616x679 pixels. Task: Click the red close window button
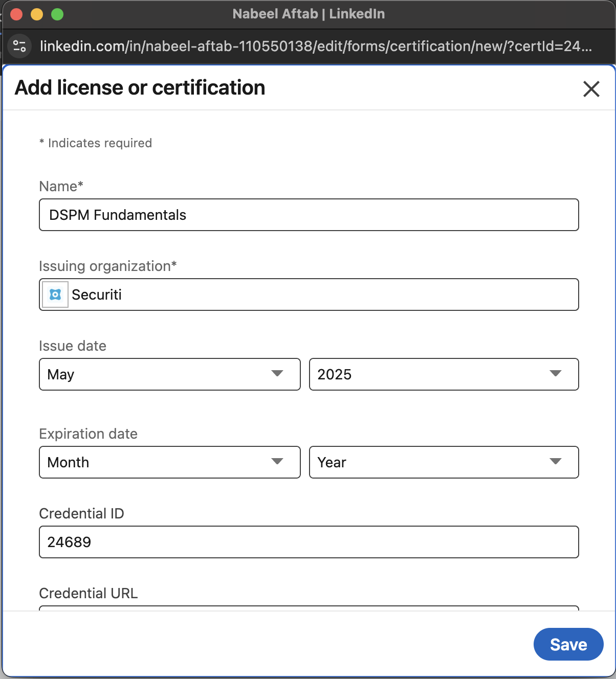tap(16, 14)
